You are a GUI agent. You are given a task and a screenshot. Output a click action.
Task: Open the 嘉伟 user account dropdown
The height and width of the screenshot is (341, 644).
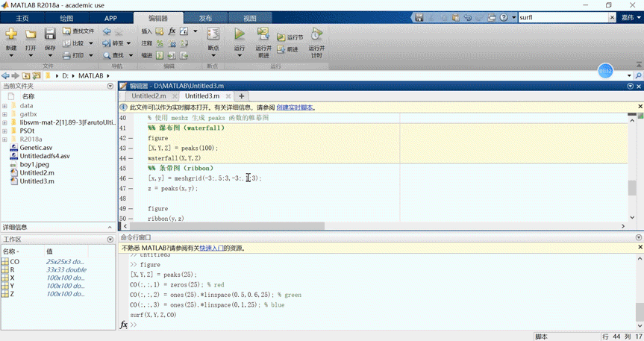[631, 17]
